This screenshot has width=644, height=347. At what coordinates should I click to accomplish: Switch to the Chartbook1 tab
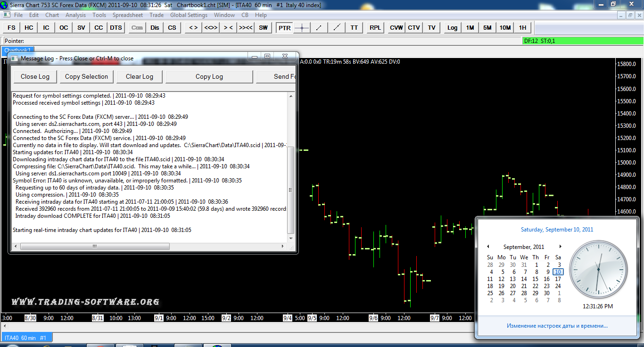point(18,50)
